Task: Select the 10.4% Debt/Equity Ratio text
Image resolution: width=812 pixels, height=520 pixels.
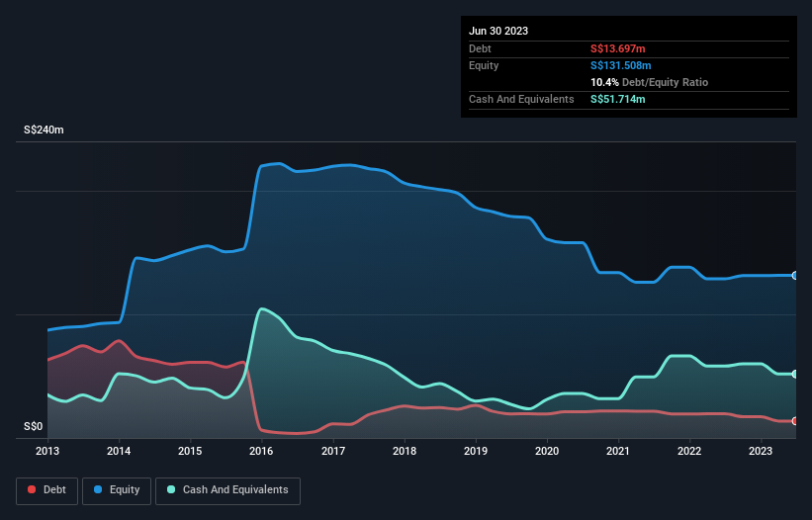Action: tap(649, 82)
